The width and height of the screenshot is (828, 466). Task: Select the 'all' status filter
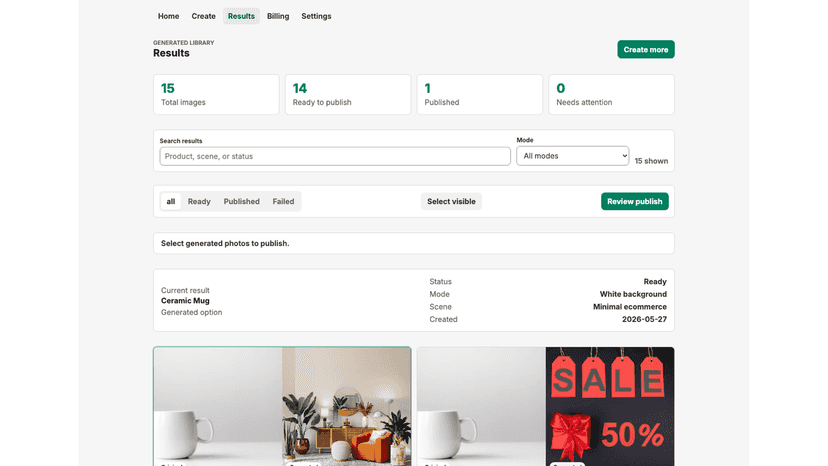pyautogui.click(x=171, y=201)
